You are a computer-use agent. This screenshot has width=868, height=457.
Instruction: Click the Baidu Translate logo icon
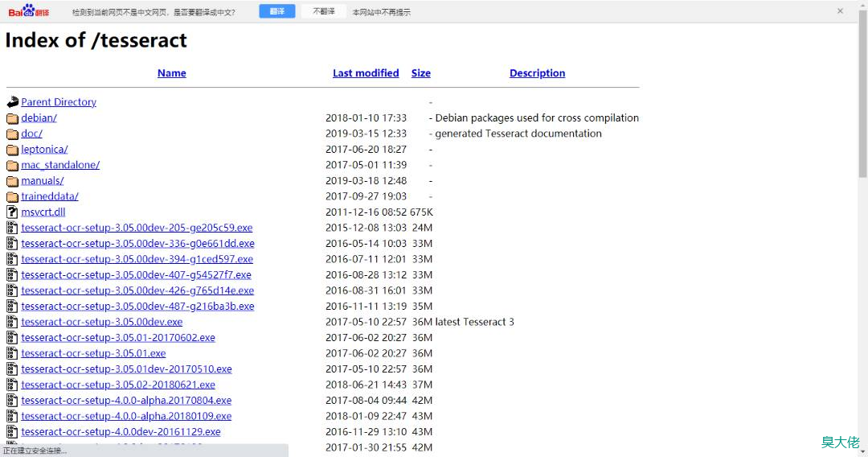point(29,11)
